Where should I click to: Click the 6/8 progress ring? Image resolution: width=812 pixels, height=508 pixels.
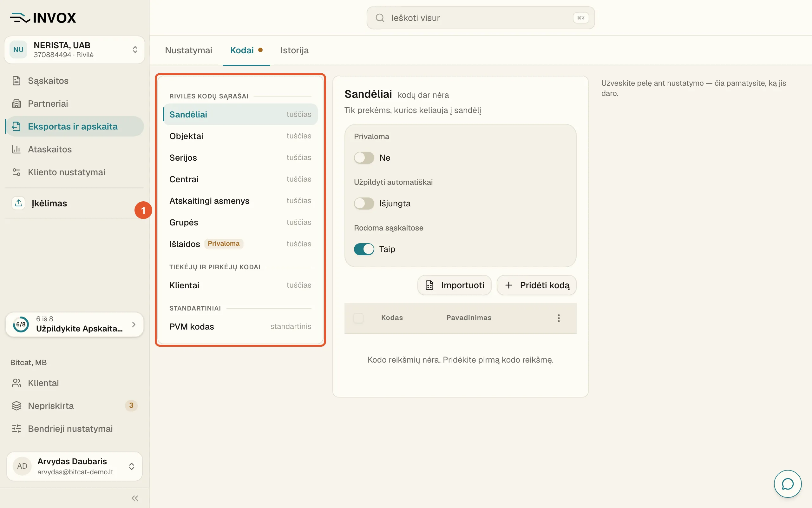coord(21,324)
